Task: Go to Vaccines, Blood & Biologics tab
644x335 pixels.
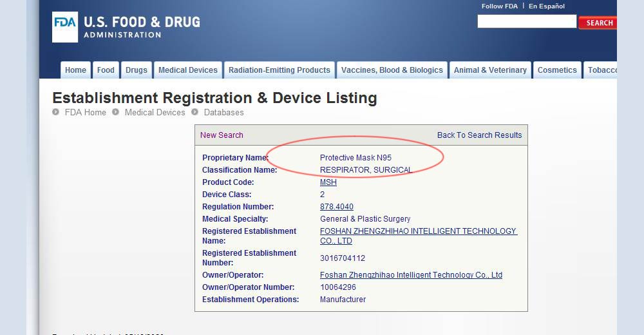Action: [392, 70]
